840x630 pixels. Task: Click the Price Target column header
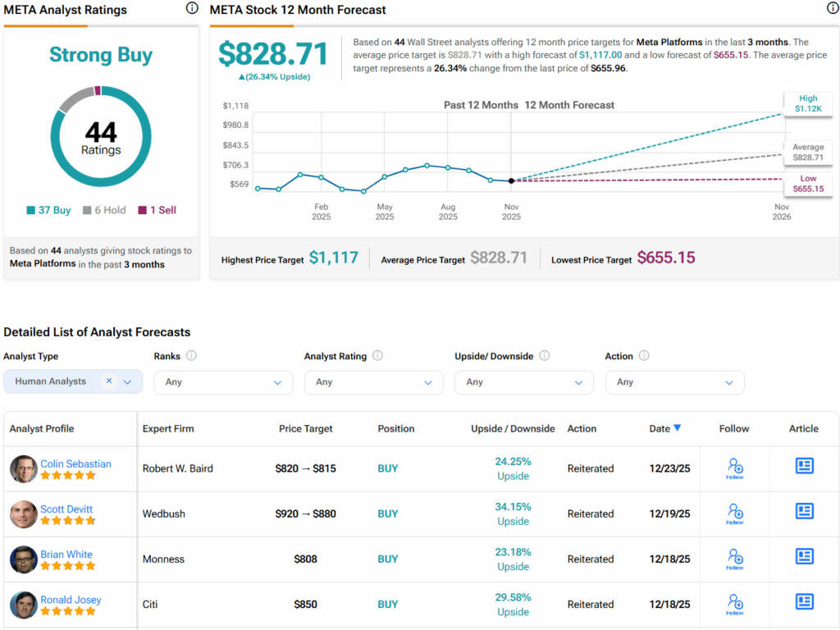[306, 428]
